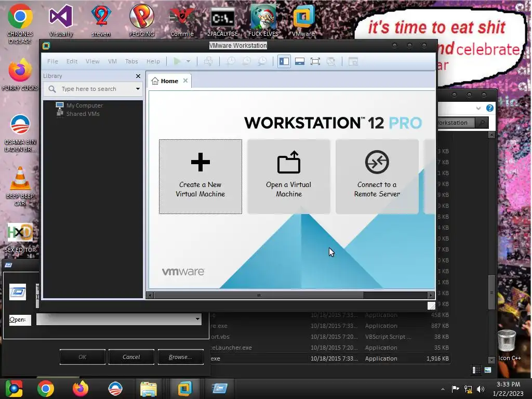Click the Help question mark icon in Explorer
Viewport: 532px width, 399px height.
[x=489, y=108]
